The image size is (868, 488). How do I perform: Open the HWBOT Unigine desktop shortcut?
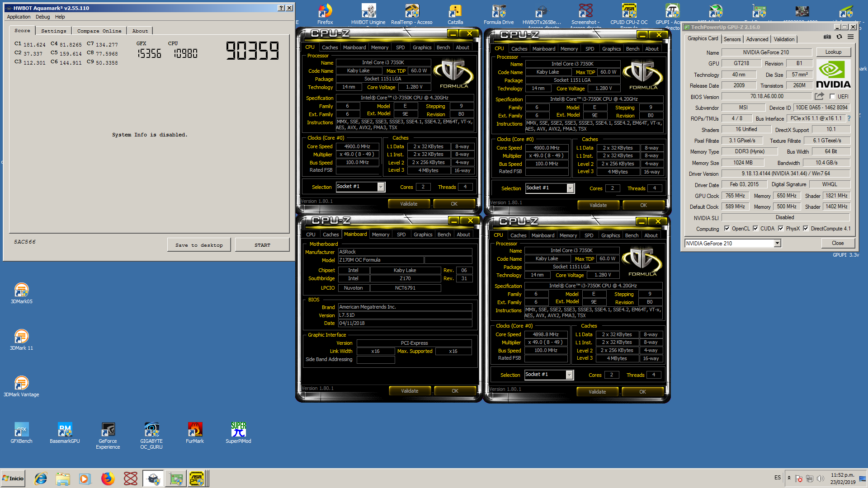coord(368,14)
